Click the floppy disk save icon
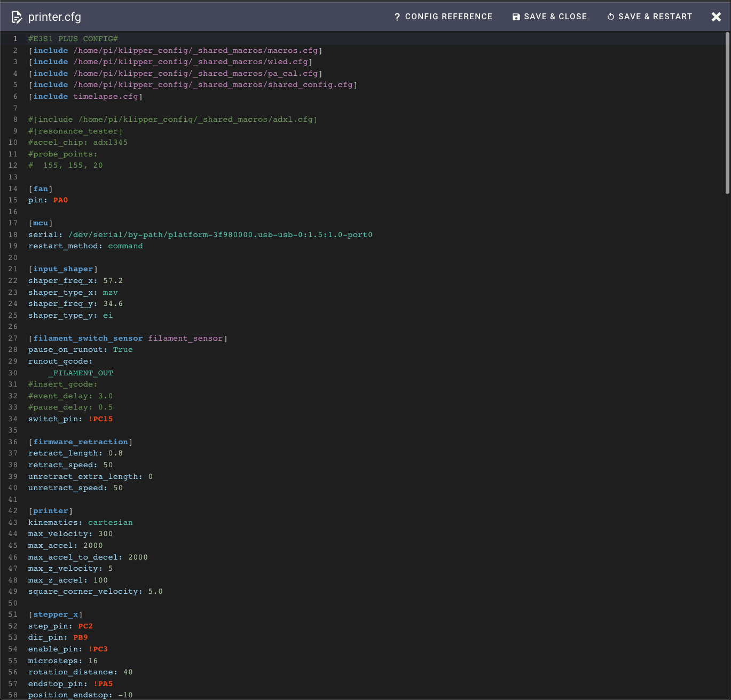The height and width of the screenshot is (700, 731). coord(516,17)
